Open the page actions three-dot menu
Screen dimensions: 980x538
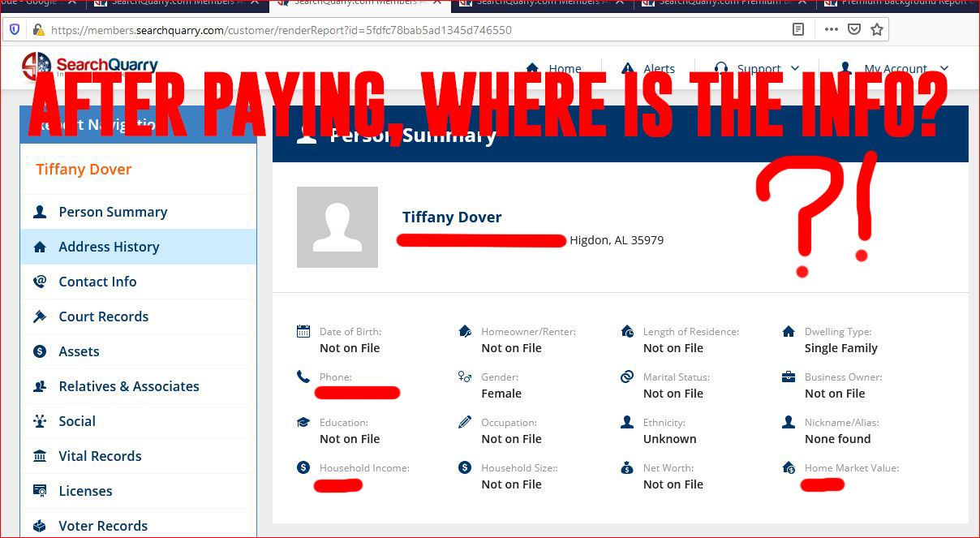click(x=831, y=30)
